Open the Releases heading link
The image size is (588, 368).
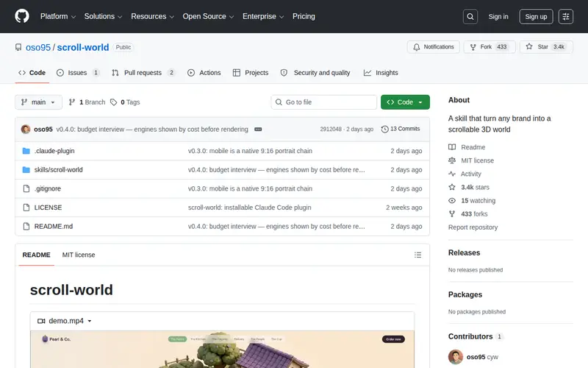[x=464, y=252]
